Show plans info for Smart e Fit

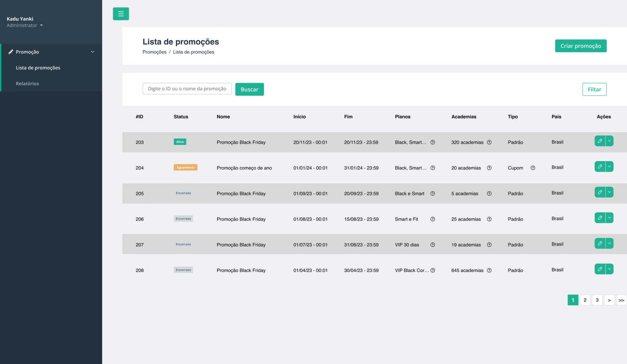(x=433, y=219)
